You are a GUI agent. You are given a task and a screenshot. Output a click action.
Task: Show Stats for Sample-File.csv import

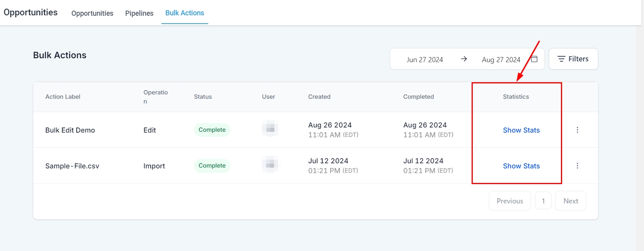[521, 166]
